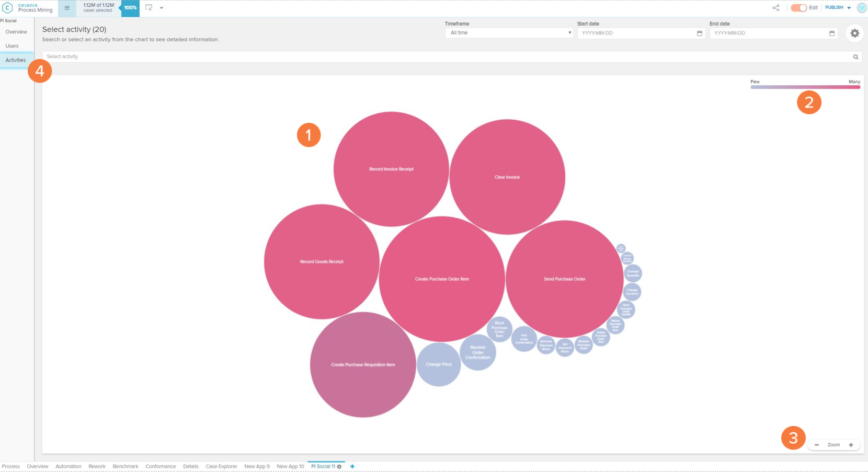868x472 pixels.
Task: Select the Remove Payment Block bubble
Action: pyautogui.click(x=546, y=345)
